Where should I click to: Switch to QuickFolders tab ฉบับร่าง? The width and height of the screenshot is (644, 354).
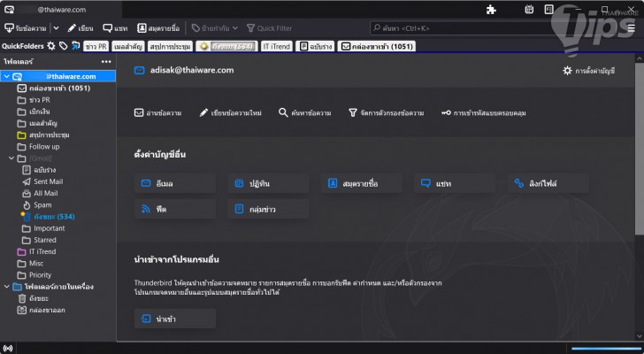click(x=316, y=46)
